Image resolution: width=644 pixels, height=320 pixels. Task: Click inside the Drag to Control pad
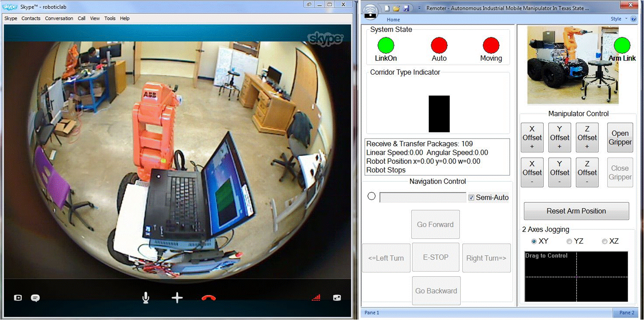576,277
